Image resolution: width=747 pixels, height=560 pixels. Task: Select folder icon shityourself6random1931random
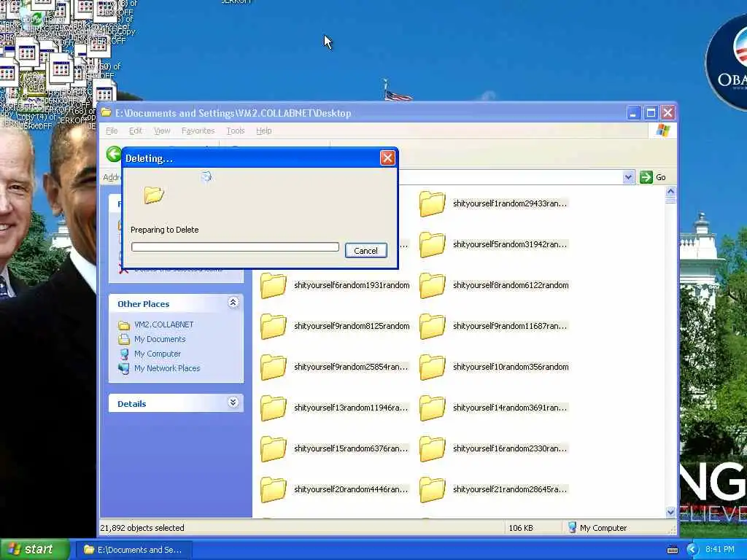(x=274, y=286)
